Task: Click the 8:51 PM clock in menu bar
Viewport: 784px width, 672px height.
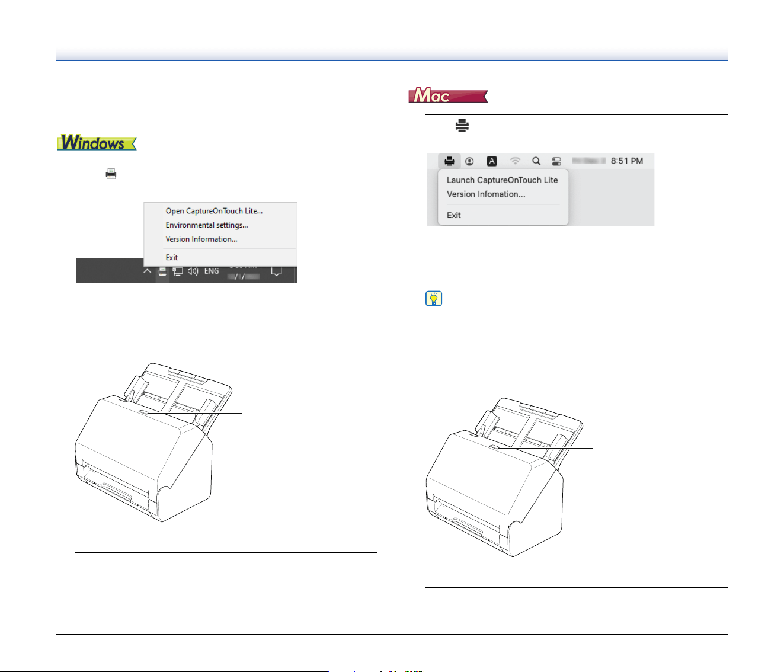Action: pos(627,161)
